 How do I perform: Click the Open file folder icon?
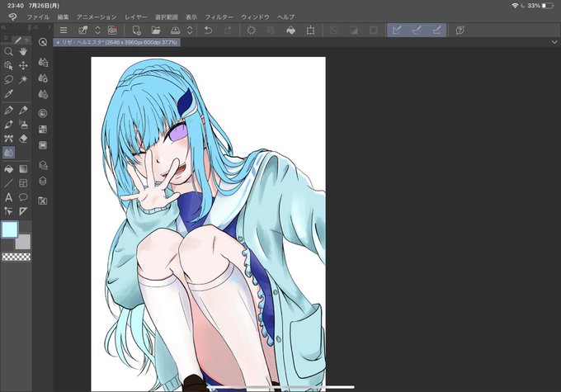point(156,31)
